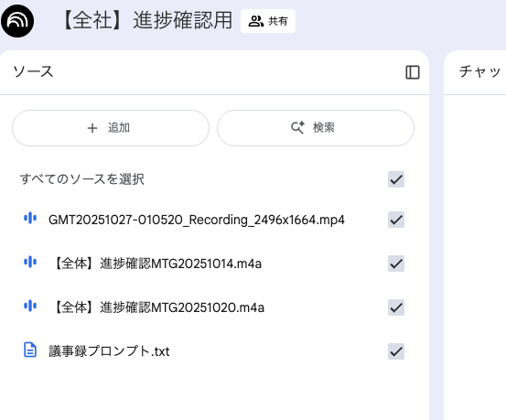Open the NotebookLM logo home icon

tap(17, 21)
